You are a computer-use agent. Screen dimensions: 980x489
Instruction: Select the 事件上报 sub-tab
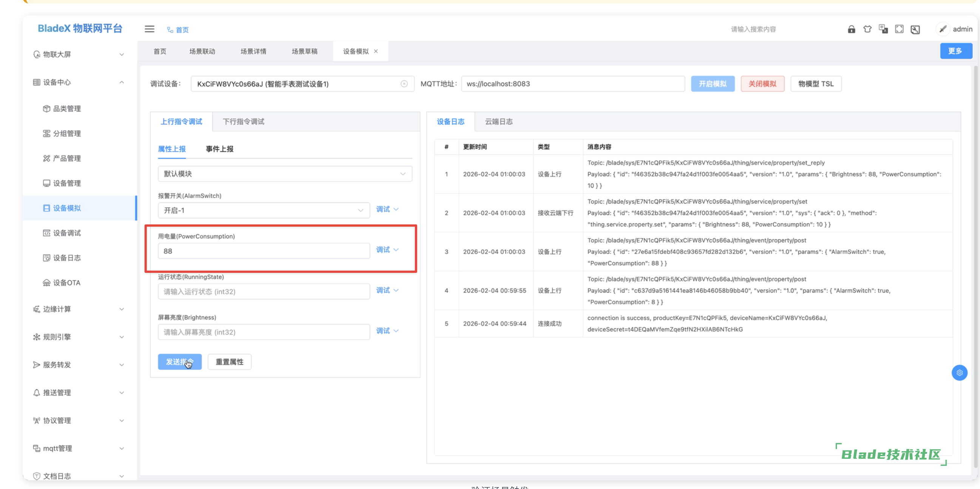pyautogui.click(x=219, y=149)
